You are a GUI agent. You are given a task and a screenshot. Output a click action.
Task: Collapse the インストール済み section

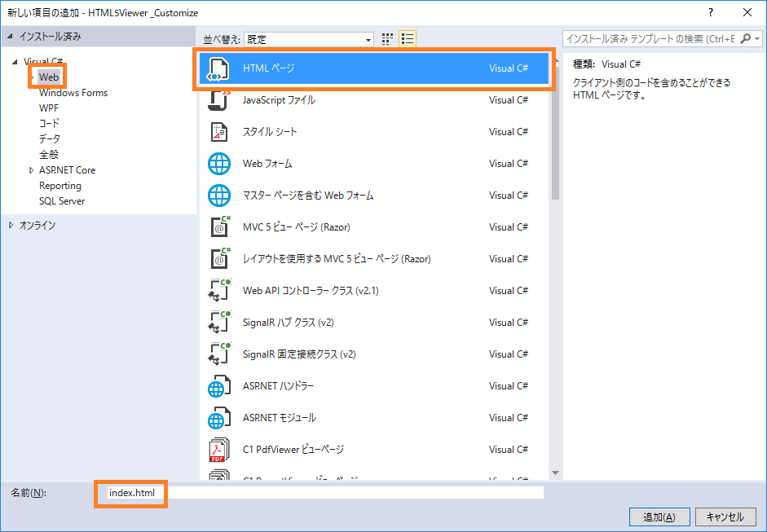click(x=11, y=37)
